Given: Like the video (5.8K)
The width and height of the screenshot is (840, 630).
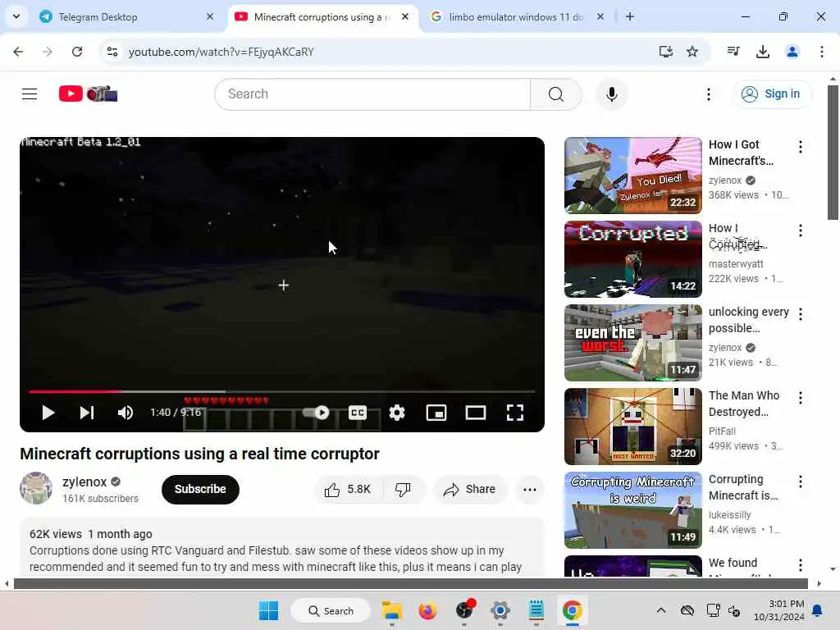Looking at the screenshot, I should point(348,489).
